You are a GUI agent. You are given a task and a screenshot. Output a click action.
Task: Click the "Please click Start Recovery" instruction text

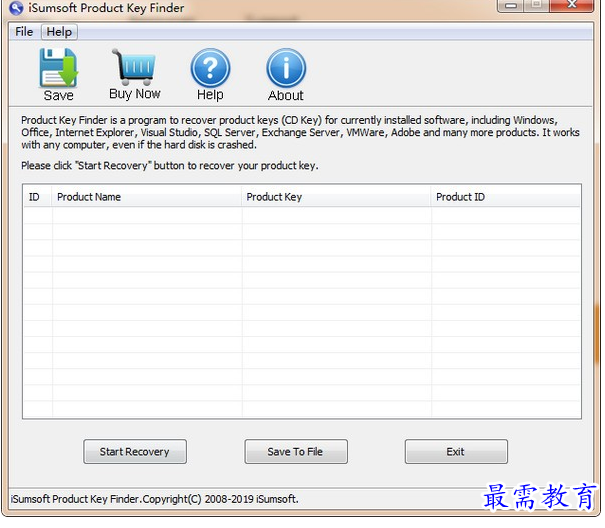tap(170, 166)
